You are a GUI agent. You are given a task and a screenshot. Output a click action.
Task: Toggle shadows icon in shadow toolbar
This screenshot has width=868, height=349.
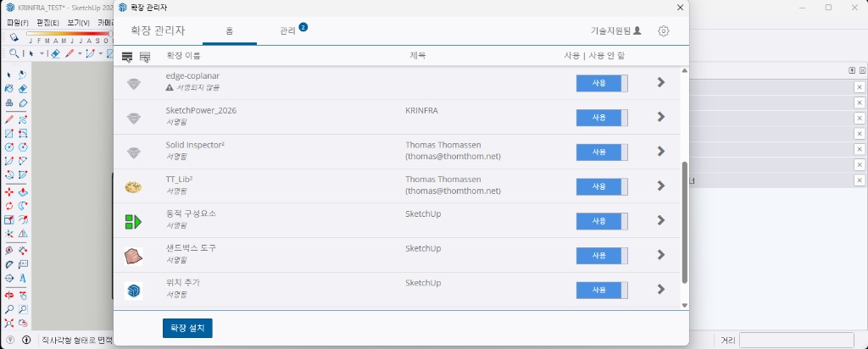tap(14, 37)
